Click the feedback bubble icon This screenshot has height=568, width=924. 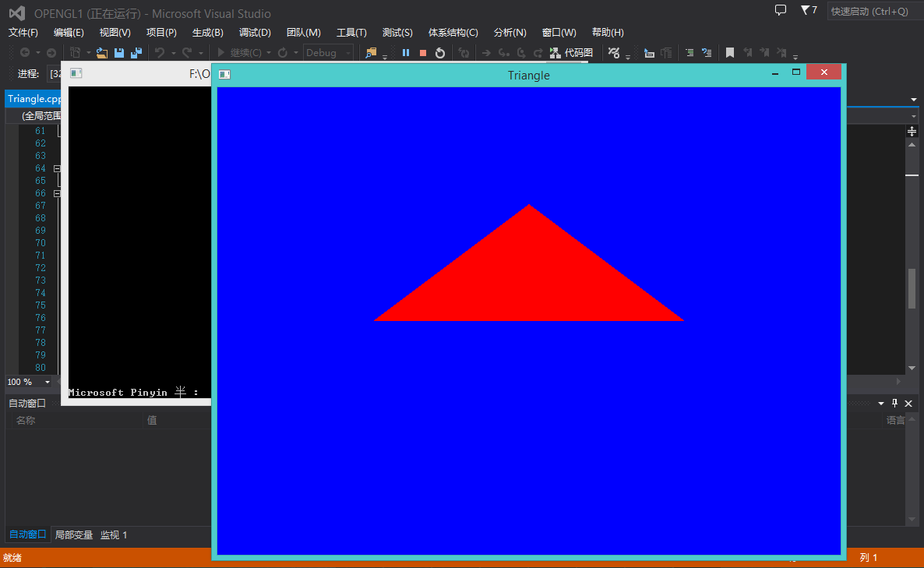(781, 9)
